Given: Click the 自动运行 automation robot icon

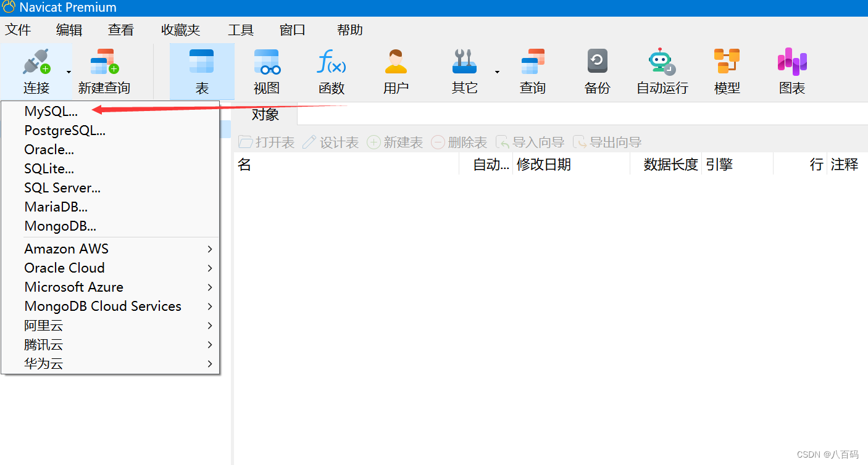Looking at the screenshot, I should pos(662,62).
